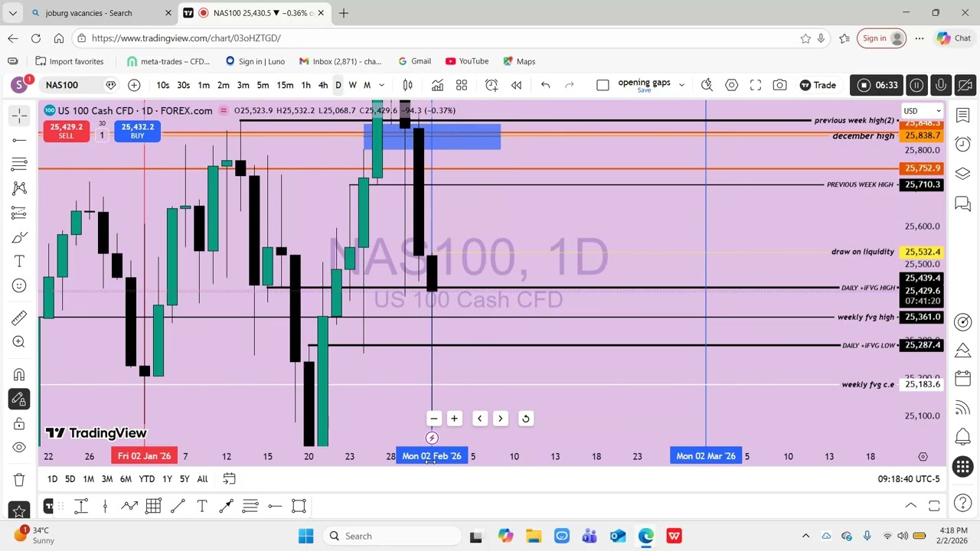Set date range to YTD
The width and height of the screenshot is (980, 551).
(x=146, y=479)
